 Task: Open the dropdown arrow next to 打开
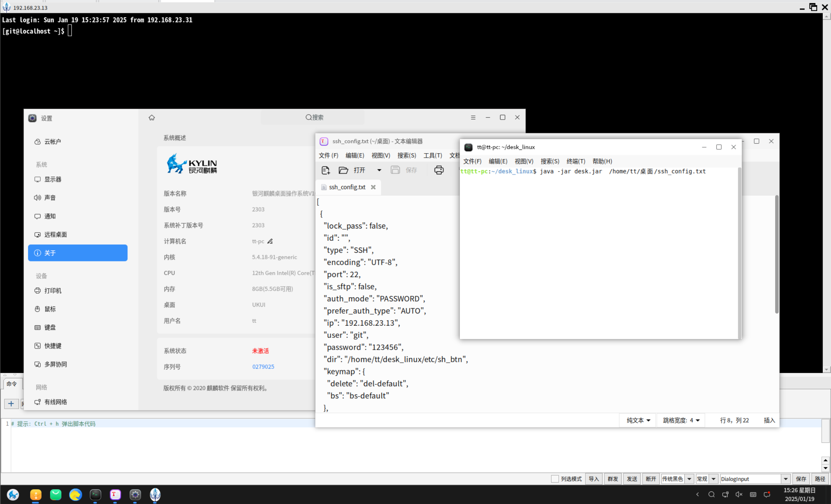379,170
